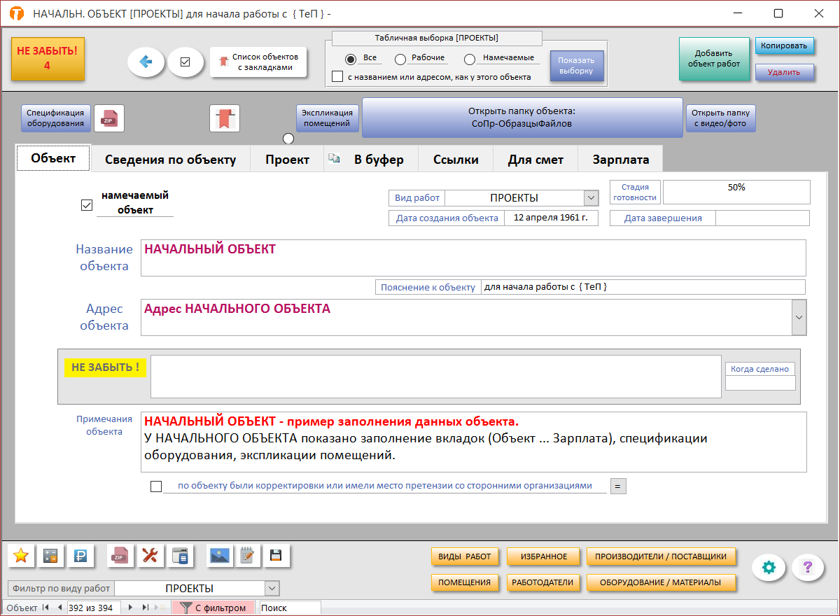Viewport: 840px width, 616px height.
Task: Click the red bookmark icon button
Action: coord(225,118)
